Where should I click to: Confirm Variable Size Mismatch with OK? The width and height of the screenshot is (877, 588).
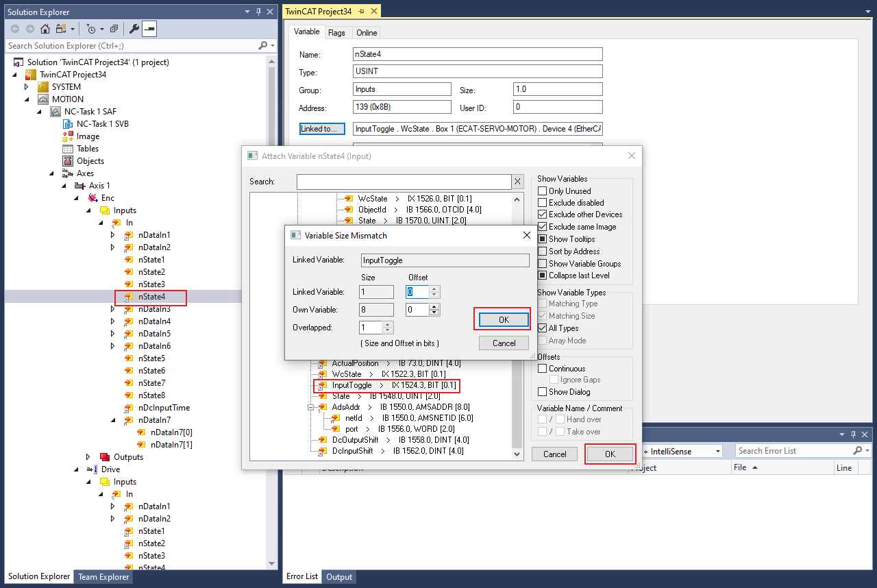click(x=504, y=320)
